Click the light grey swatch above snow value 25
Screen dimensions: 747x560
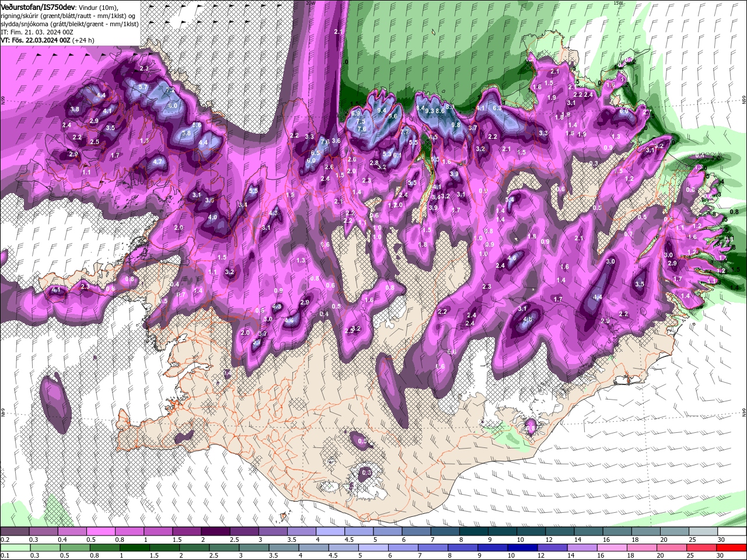703,531
